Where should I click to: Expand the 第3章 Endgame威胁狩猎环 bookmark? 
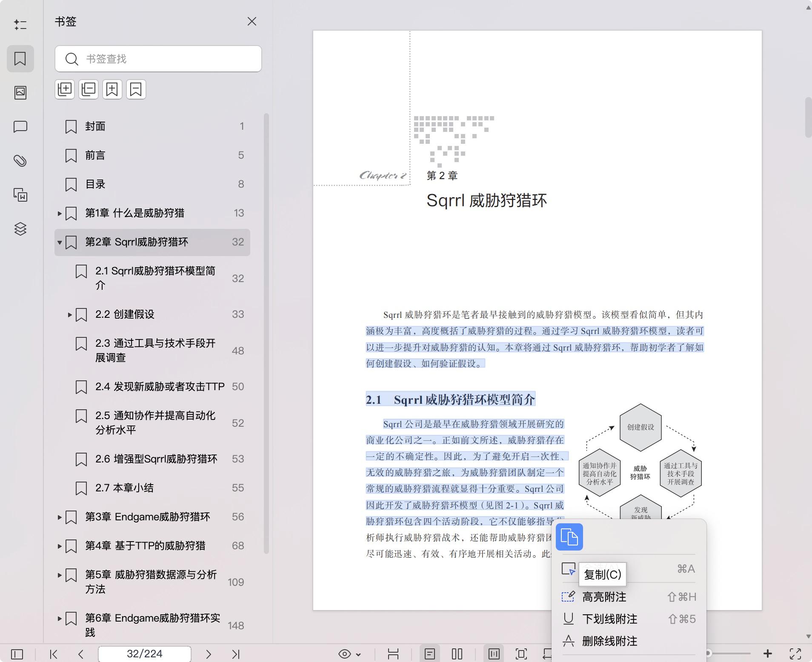click(x=60, y=517)
